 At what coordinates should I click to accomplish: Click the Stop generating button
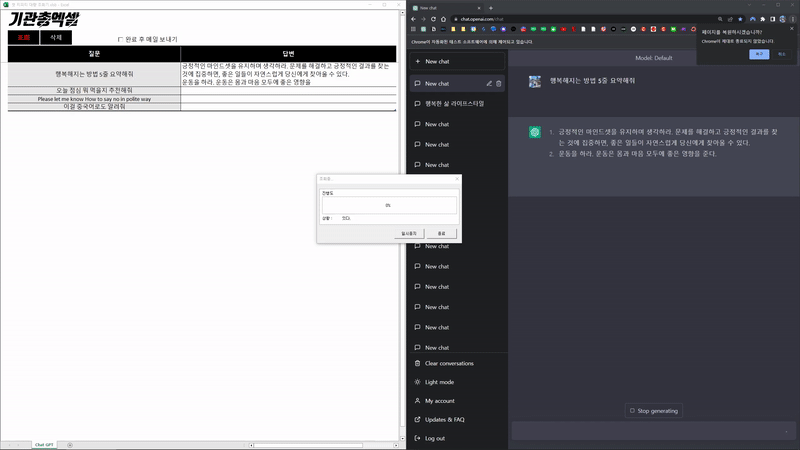[x=654, y=411]
